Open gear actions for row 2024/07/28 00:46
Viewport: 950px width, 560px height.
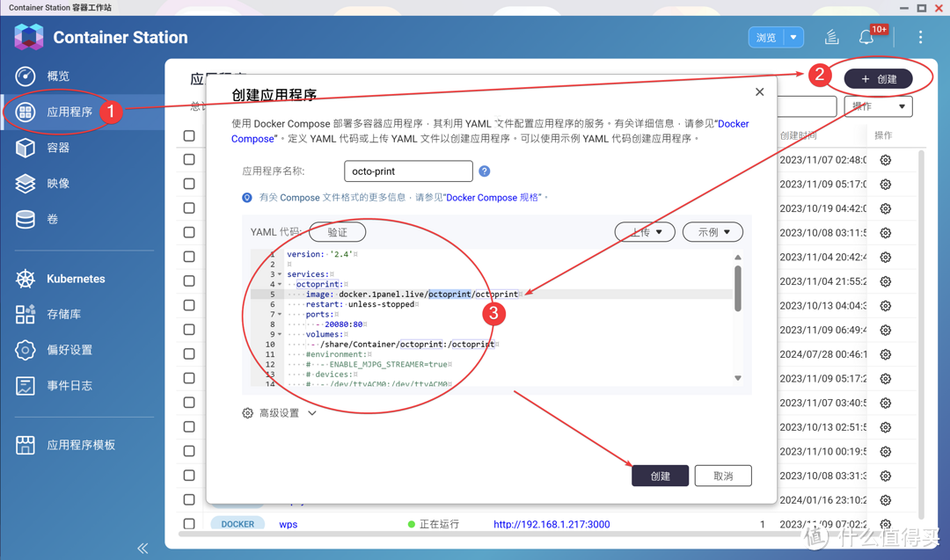pyautogui.click(x=886, y=354)
